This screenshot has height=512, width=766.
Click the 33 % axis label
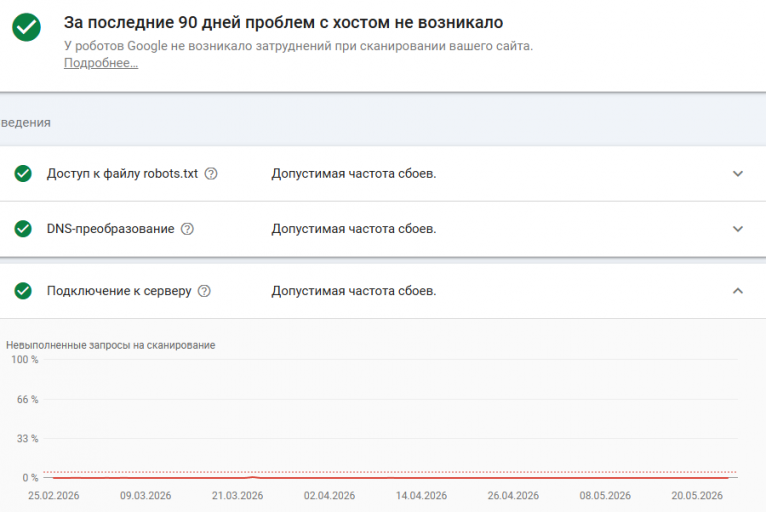coord(27,439)
